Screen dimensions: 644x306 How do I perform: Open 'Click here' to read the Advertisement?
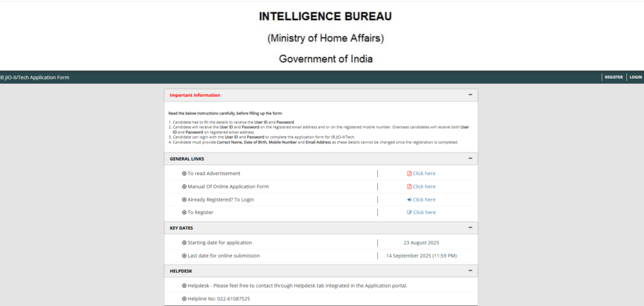click(x=424, y=174)
